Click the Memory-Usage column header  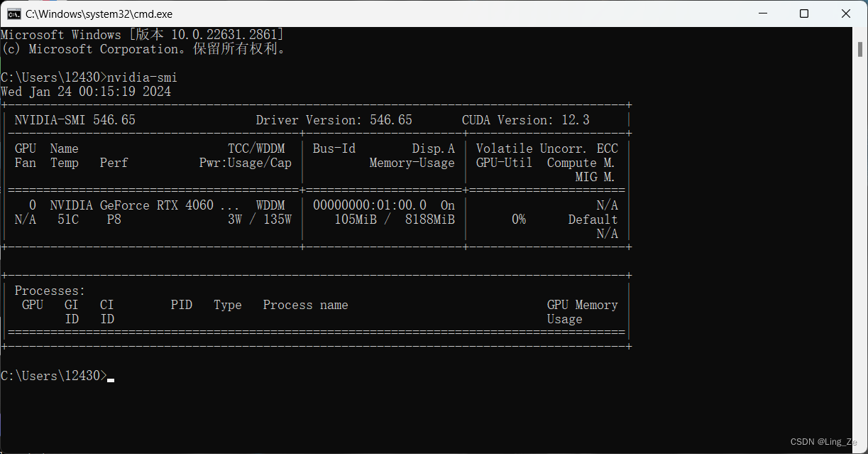point(412,163)
